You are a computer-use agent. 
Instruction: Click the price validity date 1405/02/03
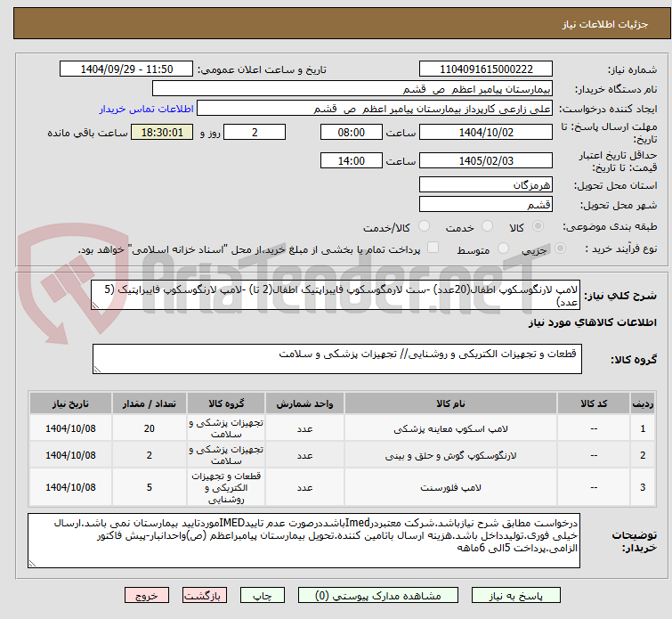[486, 161]
